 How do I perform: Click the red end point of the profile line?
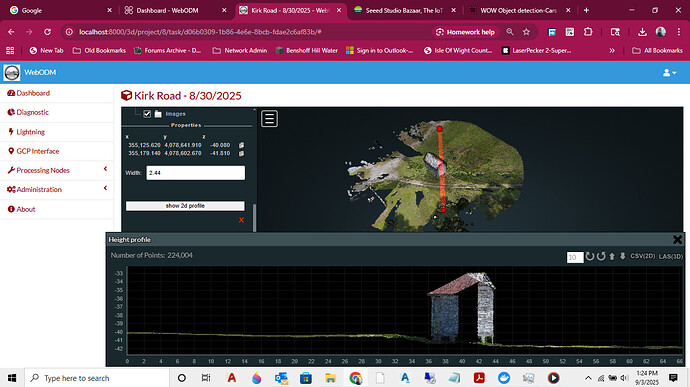443,210
